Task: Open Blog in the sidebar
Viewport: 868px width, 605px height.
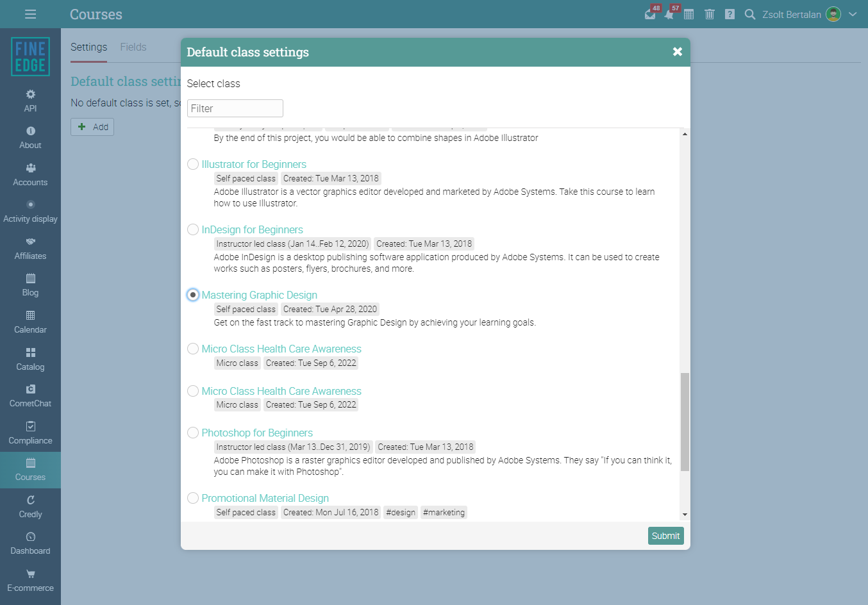Action: coord(30,285)
